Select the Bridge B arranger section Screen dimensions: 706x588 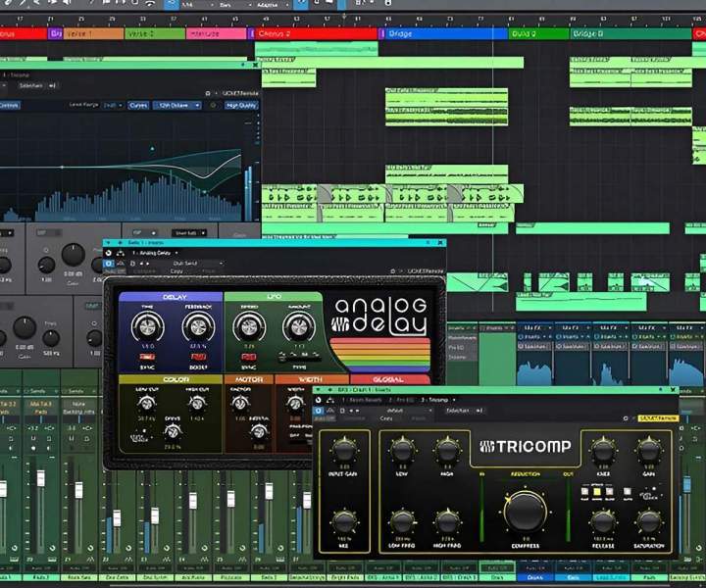point(630,33)
